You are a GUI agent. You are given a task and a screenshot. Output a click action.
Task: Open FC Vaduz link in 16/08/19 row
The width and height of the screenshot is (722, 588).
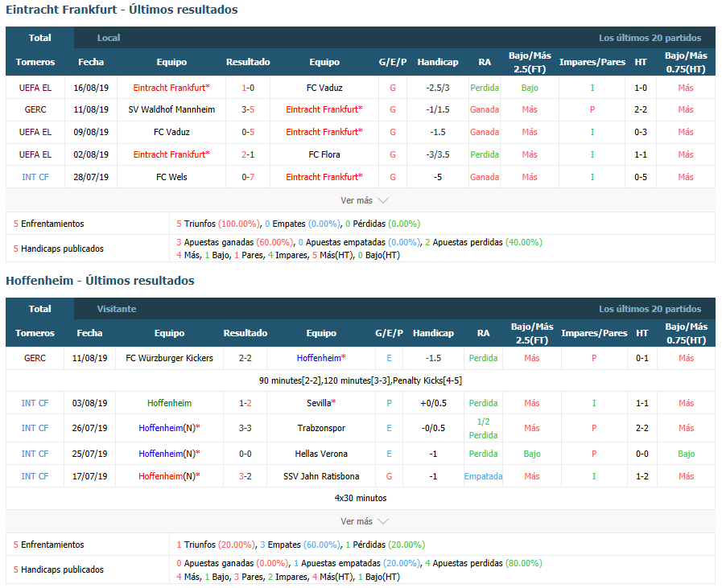[324, 88]
